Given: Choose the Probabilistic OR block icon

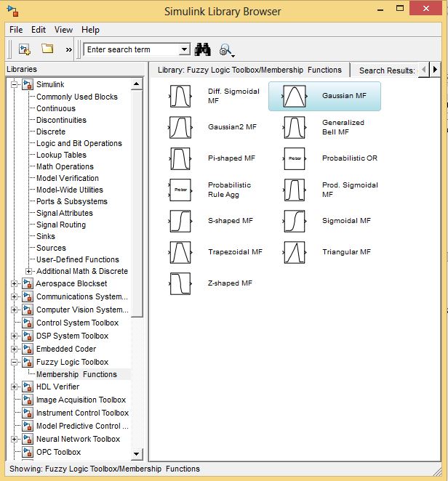Looking at the screenshot, I should click(x=295, y=158).
